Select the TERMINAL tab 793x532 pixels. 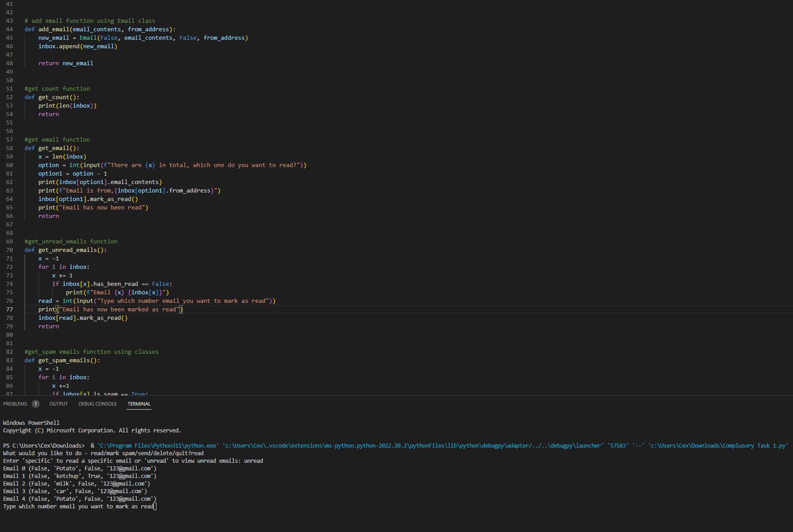[139, 404]
